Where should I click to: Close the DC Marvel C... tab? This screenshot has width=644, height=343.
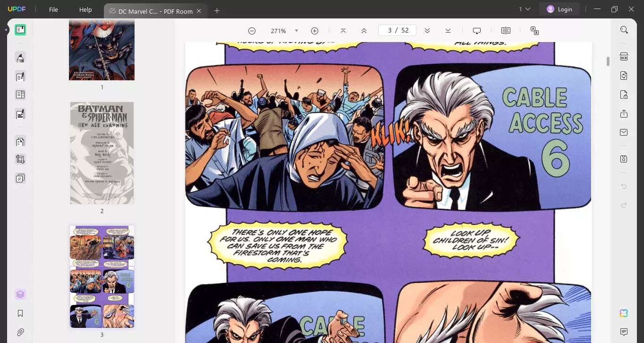[x=199, y=11]
